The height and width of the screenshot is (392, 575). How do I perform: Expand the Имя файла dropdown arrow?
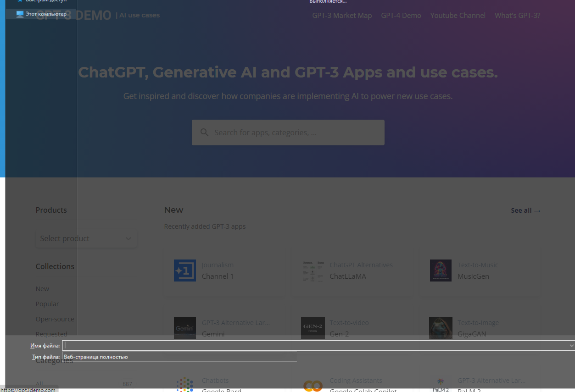[x=571, y=345]
